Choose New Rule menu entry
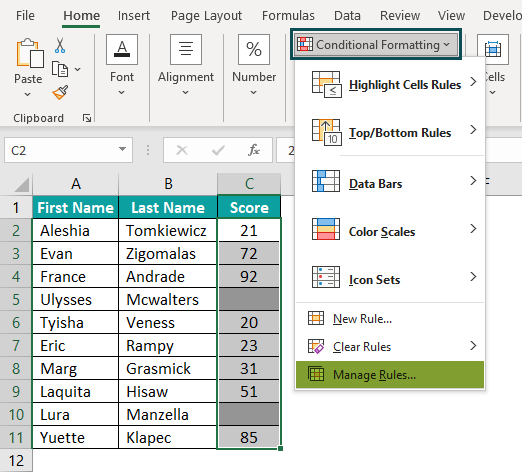This screenshot has width=522, height=472. pos(390,319)
